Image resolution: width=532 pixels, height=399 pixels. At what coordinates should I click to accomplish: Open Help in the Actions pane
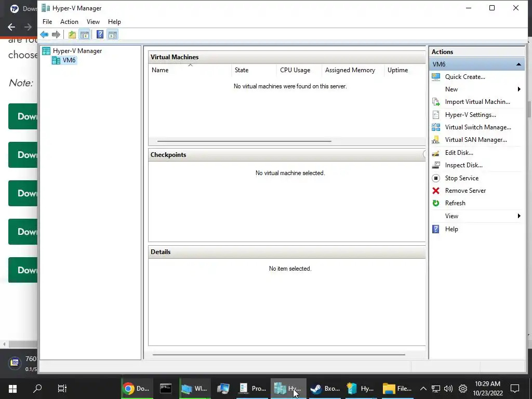coord(451,229)
